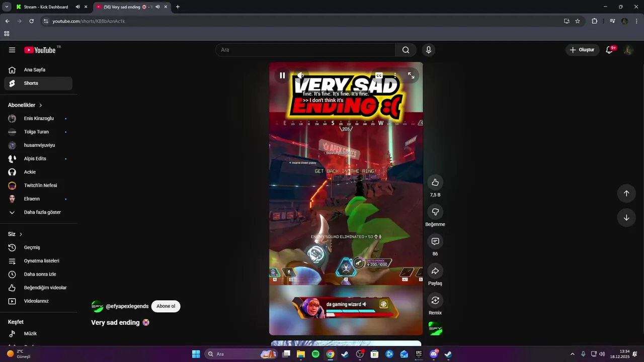Open husamviyuviyu channel subscription
The width and height of the screenshot is (644, 362).
38,145
